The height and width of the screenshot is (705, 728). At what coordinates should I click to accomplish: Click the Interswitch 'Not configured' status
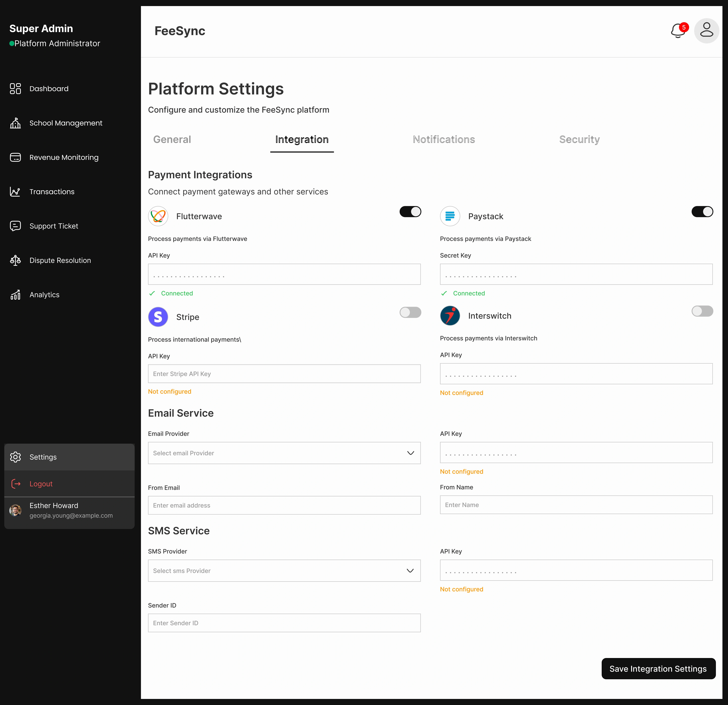coord(462,393)
